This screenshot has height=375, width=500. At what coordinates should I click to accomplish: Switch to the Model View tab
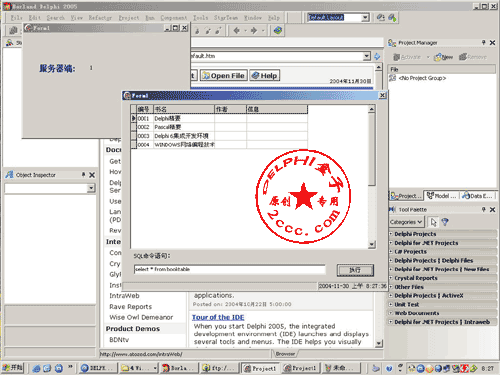click(441, 196)
